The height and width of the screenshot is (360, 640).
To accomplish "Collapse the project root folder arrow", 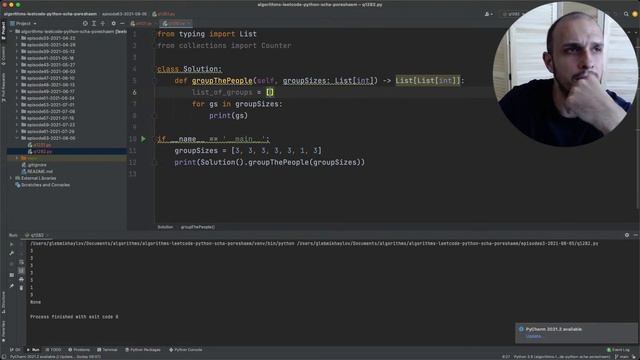I will tap(11, 31).
